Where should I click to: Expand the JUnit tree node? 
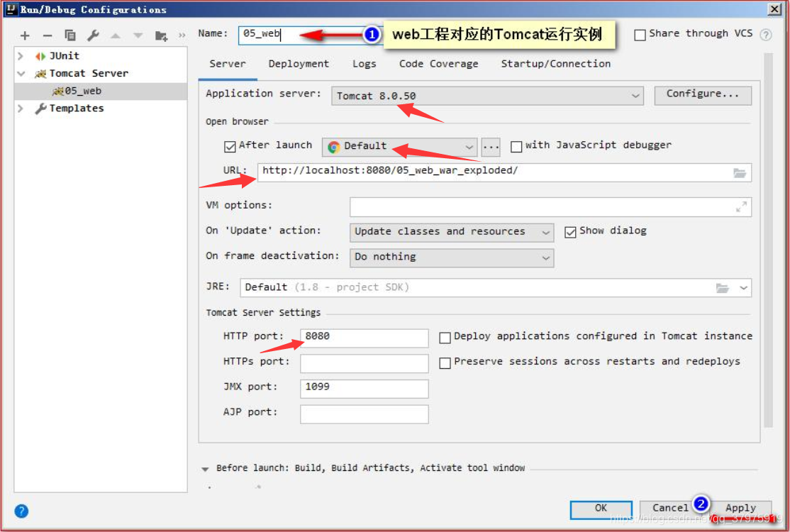pyautogui.click(x=21, y=56)
